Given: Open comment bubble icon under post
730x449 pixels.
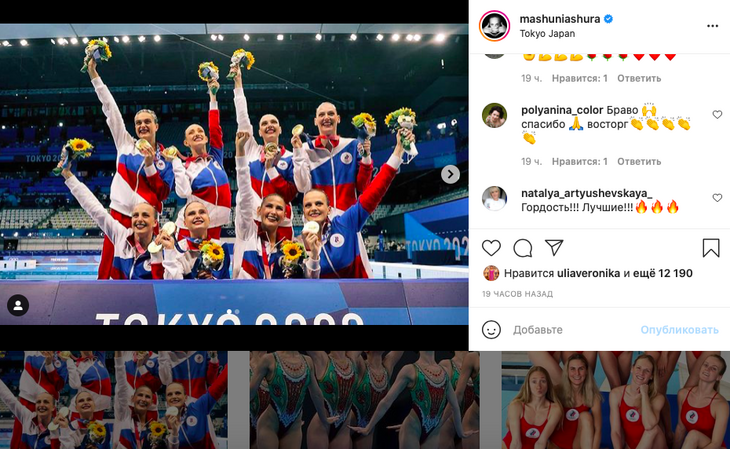Looking at the screenshot, I should tap(523, 248).
